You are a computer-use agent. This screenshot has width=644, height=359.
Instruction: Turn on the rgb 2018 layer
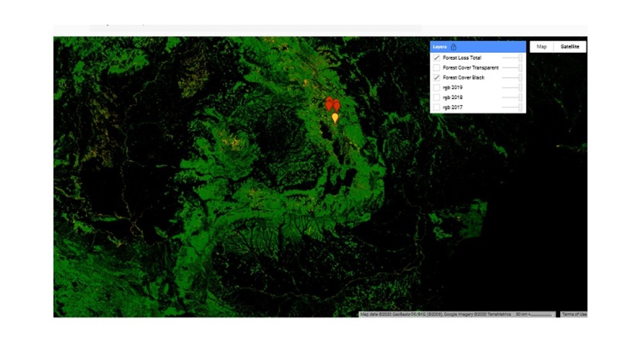tap(437, 98)
